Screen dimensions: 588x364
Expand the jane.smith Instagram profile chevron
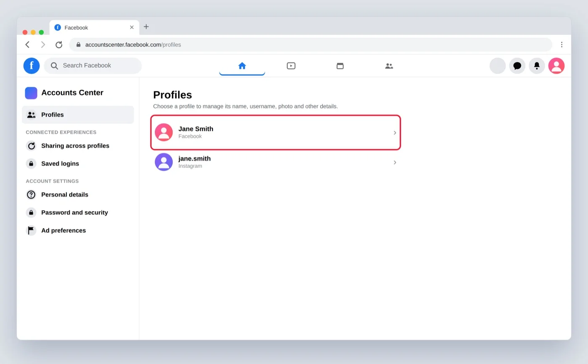click(395, 162)
